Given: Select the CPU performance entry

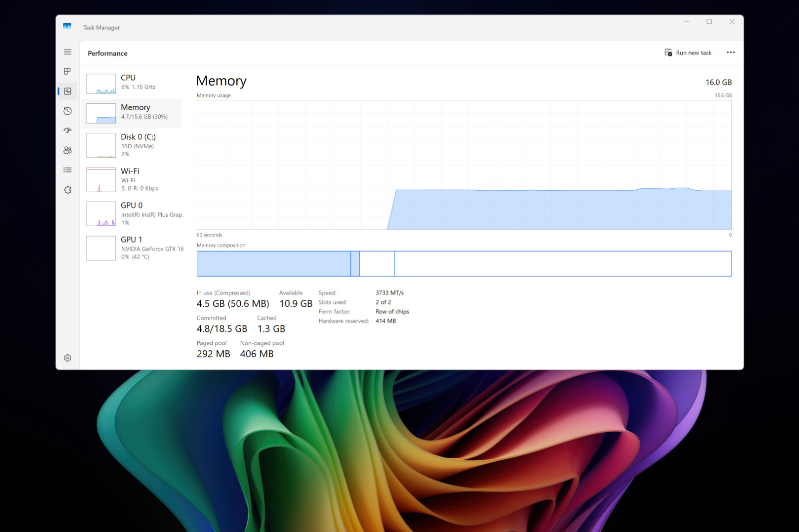Looking at the screenshot, I should point(132,83).
